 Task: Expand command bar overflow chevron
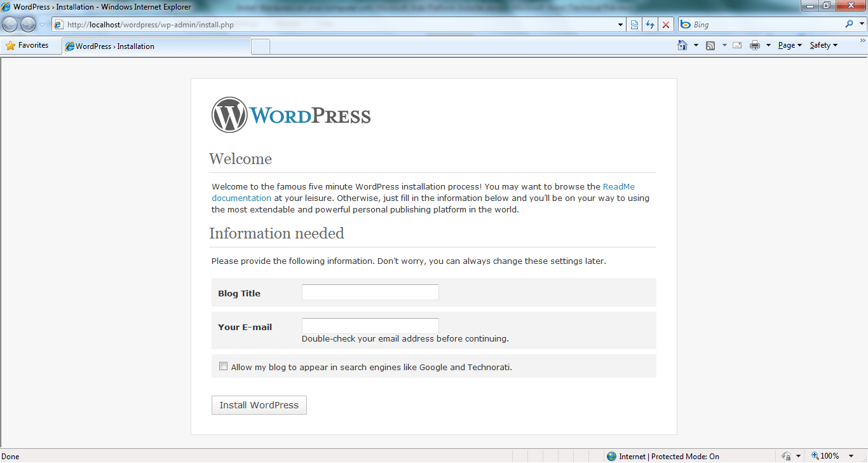(862, 42)
